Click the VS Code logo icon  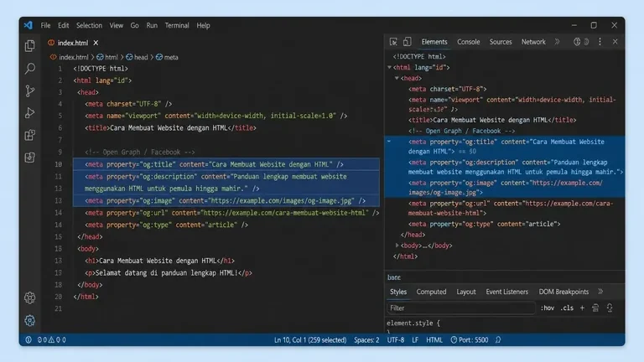(x=28, y=25)
